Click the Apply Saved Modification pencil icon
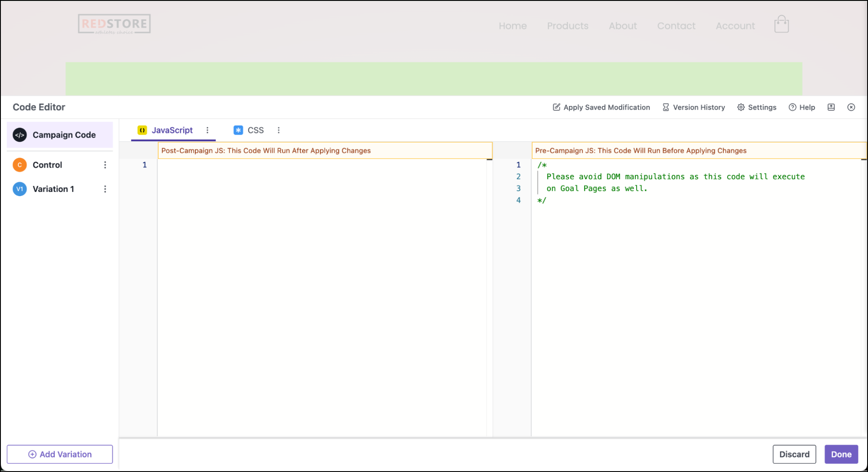This screenshot has width=868, height=472. (556, 107)
